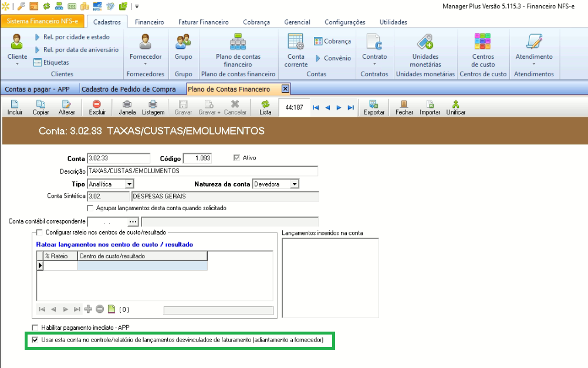Switch to the Financeiro ribbon tab
Screen dimensions: 588x368
(149, 22)
